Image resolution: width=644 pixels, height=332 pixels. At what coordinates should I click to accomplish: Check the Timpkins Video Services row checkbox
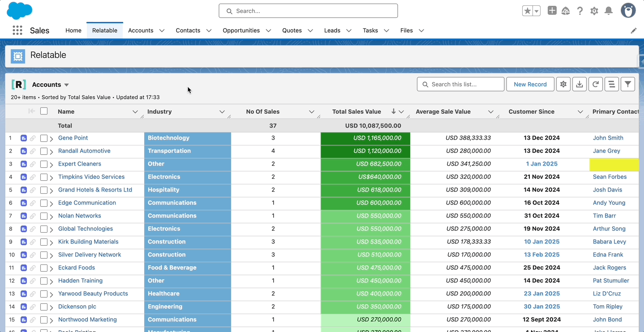pyautogui.click(x=44, y=177)
